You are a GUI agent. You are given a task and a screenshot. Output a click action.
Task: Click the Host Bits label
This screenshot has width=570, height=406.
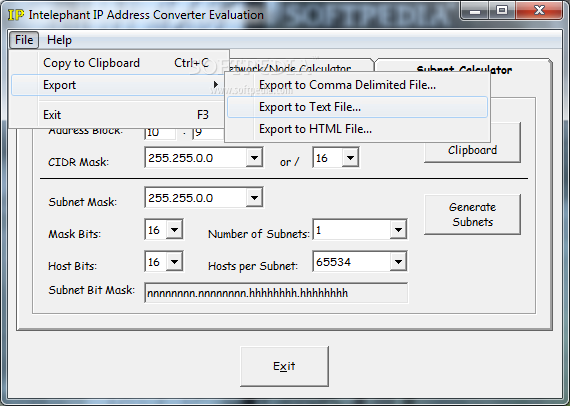point(72,266)
